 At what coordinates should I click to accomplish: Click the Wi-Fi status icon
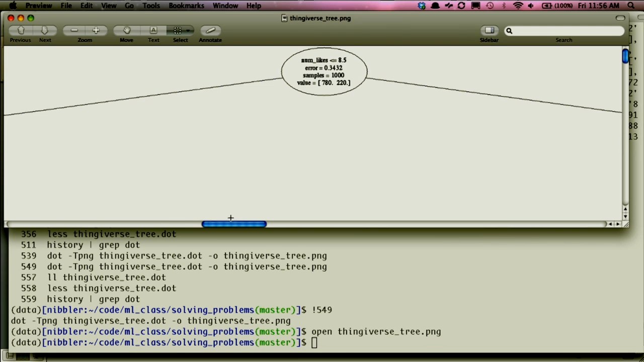(x=518, y=6)
